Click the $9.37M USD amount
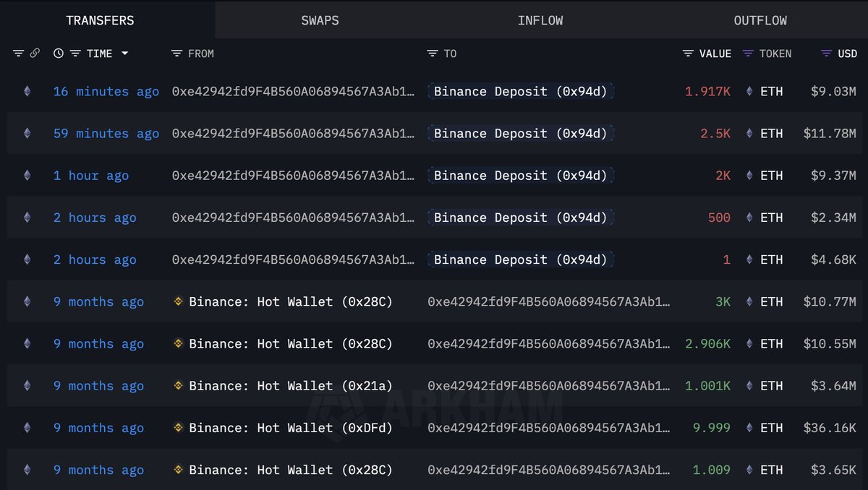Viewport: 868px width, 490px height. pos(834,175)
